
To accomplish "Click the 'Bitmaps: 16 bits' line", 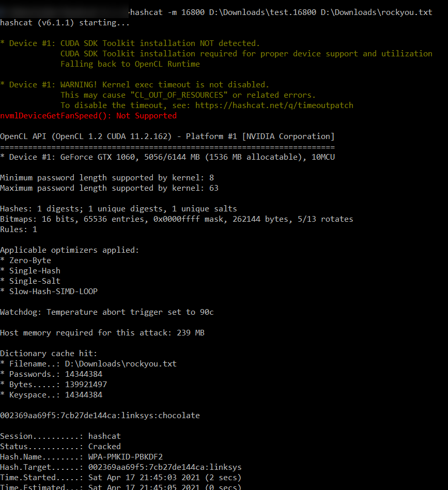I will pos(177,219).
